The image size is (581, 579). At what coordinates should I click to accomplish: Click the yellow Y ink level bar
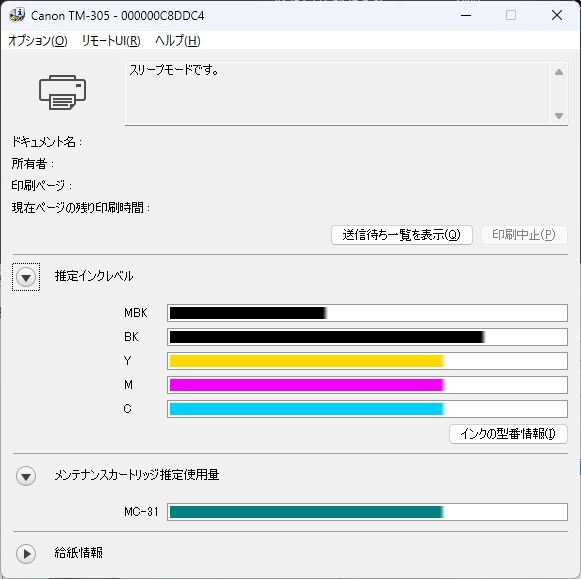367,361
